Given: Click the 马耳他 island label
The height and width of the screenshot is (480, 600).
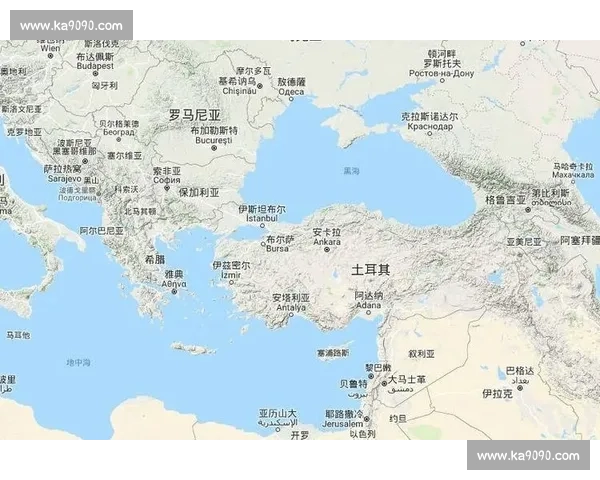Looking at the screenshot, I should tap(18, 335).
